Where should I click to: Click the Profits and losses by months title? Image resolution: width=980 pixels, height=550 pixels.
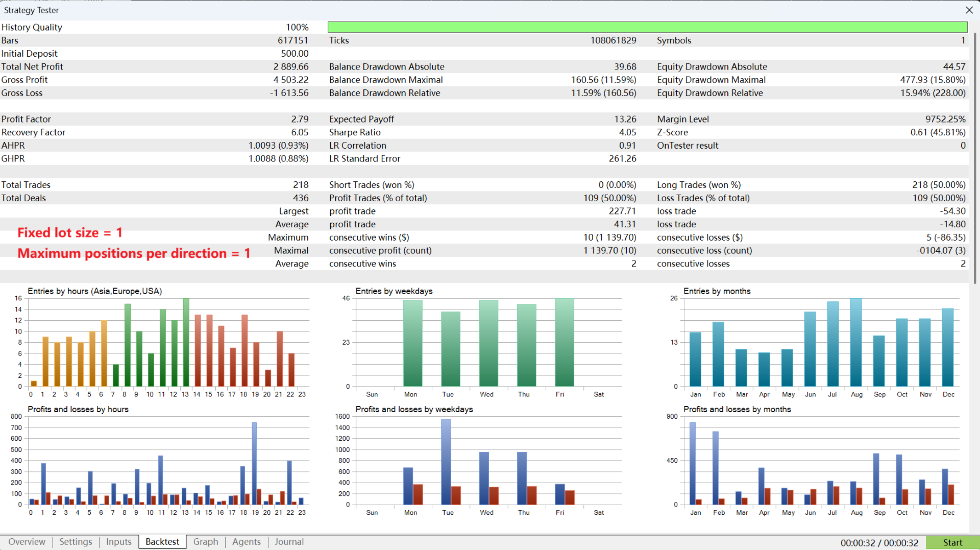coord(737,410)
